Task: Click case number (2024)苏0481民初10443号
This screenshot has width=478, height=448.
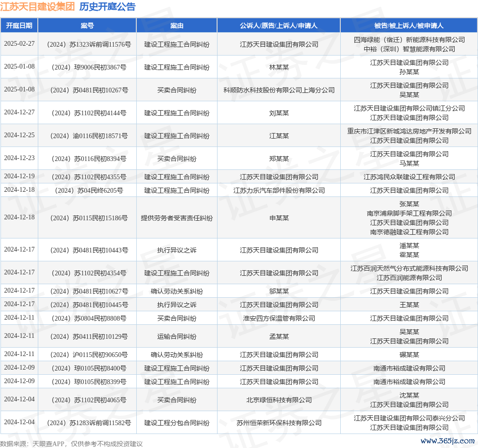Action: point(89,250)
